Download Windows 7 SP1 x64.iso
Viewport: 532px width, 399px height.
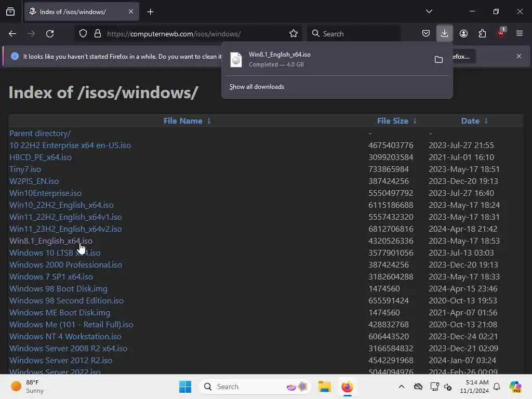(51, 276)
